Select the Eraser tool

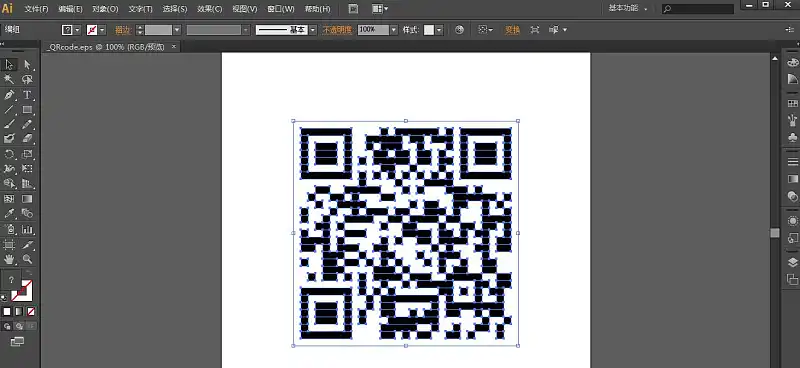point(27,139)
